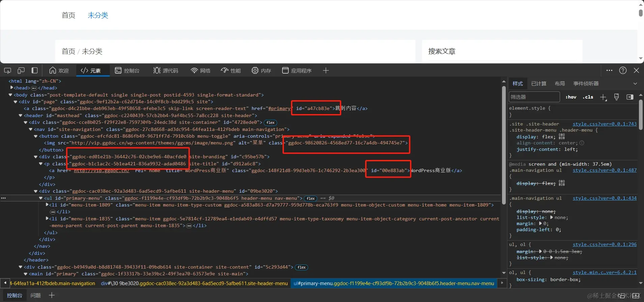The image size is (644, 302).
Task: Open the 源代码 sources tab
Action: click(166, 71)
